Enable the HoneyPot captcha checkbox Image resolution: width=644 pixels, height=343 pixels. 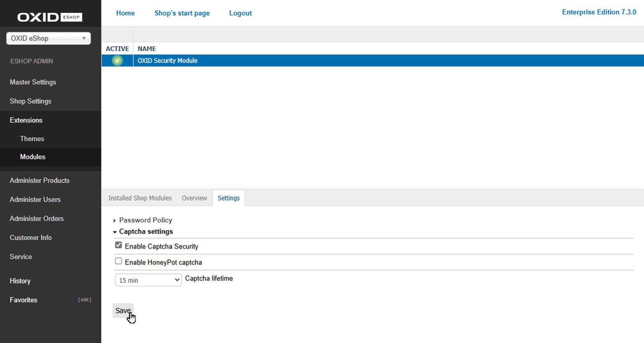pos(118,261)
